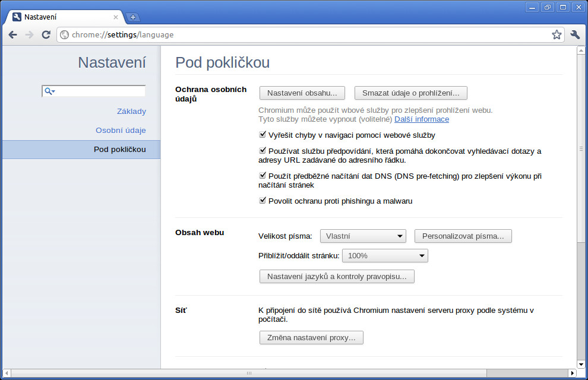Maximize the browser window
Screen dimensions: 588x380
pos(563,7)
